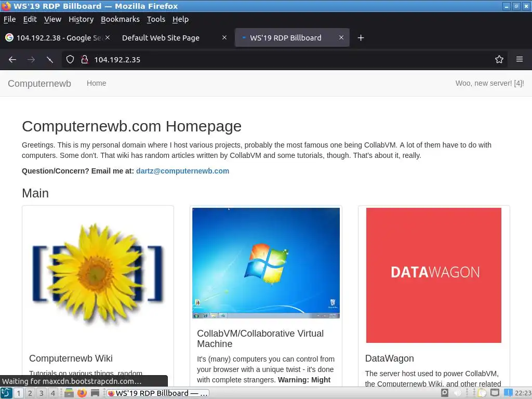Open the Firefox hamburger menu

pyautogui.click(x=520, y=59)
